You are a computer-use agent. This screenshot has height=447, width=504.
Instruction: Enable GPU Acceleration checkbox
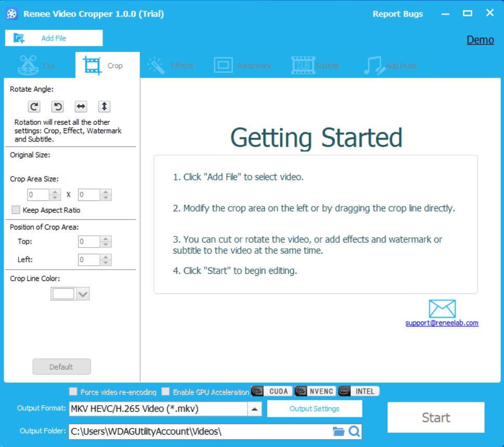click(x=165, y=391)
